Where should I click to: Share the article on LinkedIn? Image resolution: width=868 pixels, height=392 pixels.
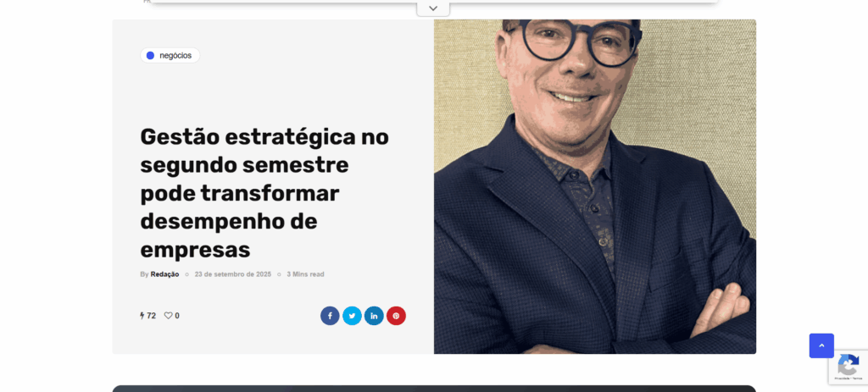pos(374,316)
